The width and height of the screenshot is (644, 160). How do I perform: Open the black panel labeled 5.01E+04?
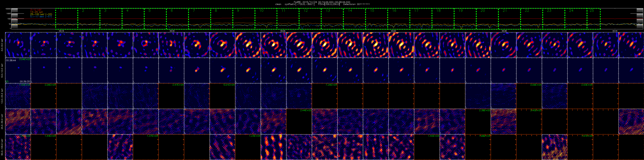[222, 96]
